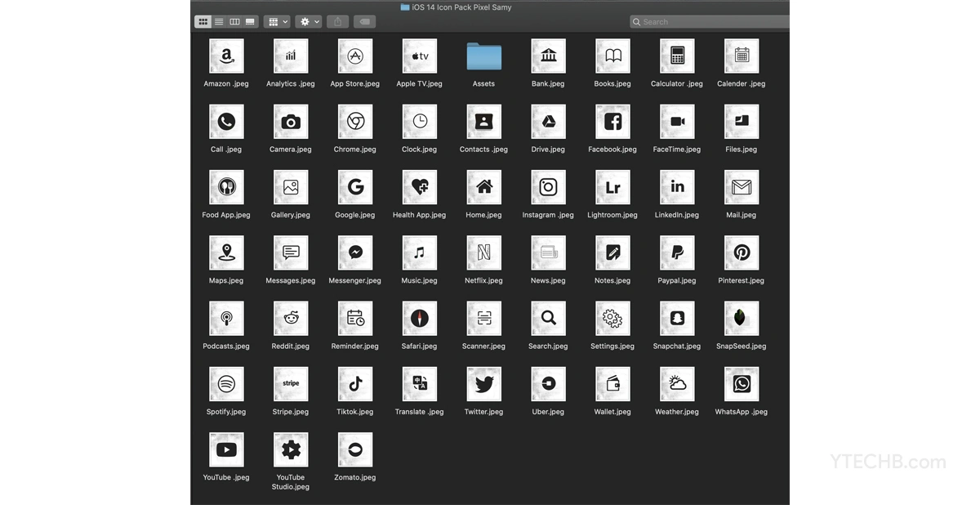Screen dimensions: 980x505
Task: Select the Instagram .jpeg icon
Action: tap(549, 187)
